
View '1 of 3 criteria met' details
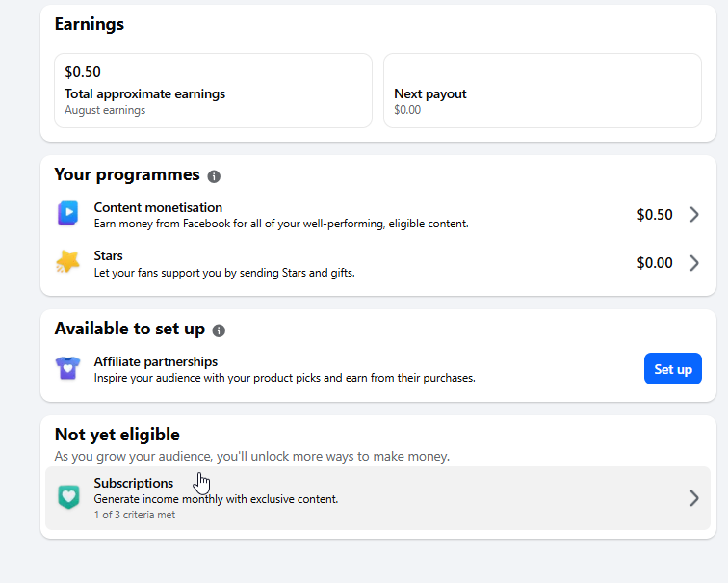click(x=135, y=515)
